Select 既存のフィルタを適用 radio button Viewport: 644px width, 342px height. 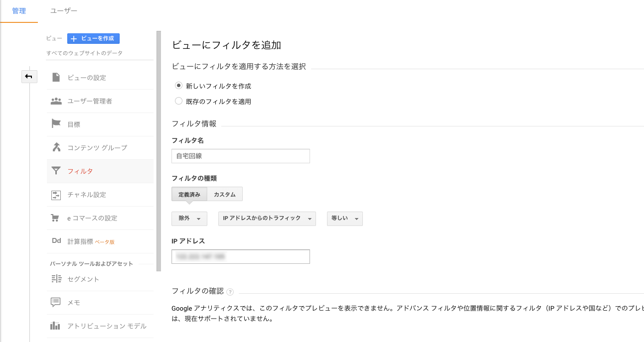pyautogui.click(x=178, y=101)
